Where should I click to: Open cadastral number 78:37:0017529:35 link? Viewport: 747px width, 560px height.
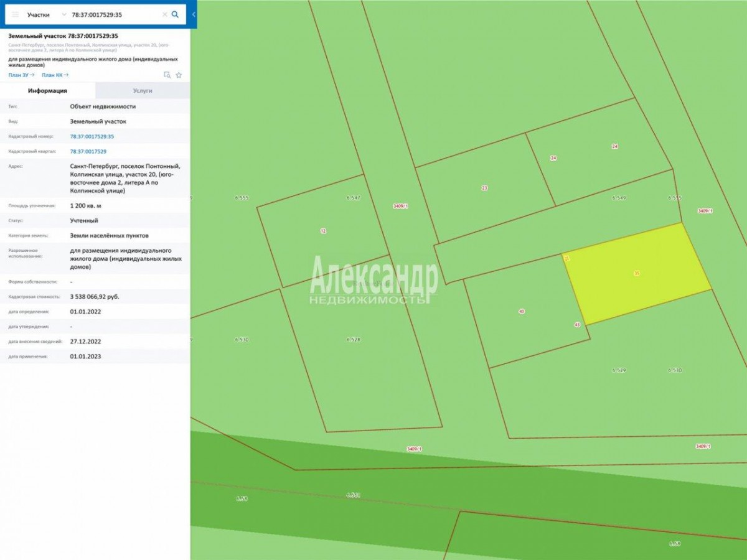coord(92,136)
